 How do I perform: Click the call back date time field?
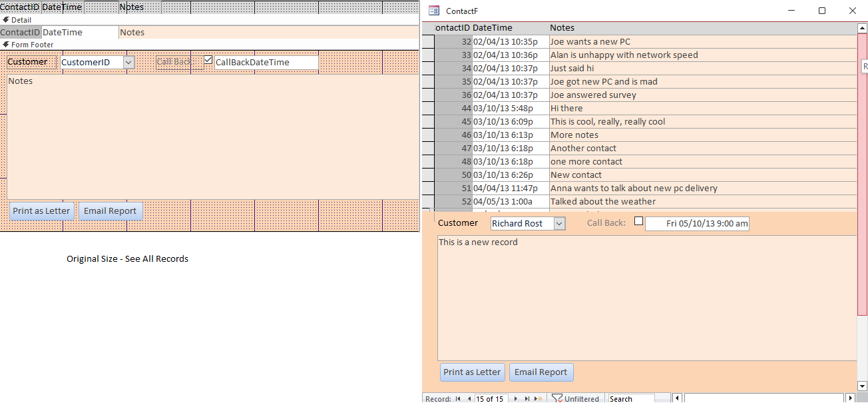point(697,224)
